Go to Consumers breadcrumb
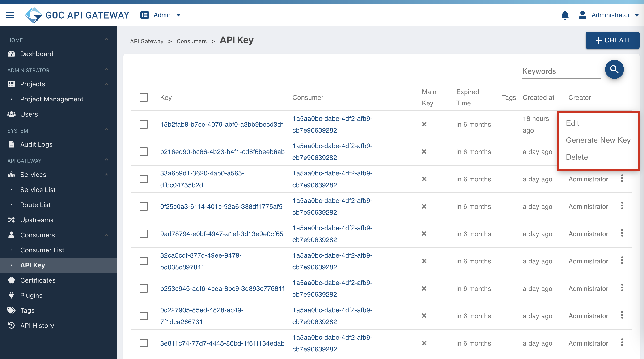This screenshot has height=359, width=644. pyautogui.click(x=191, y=41)
